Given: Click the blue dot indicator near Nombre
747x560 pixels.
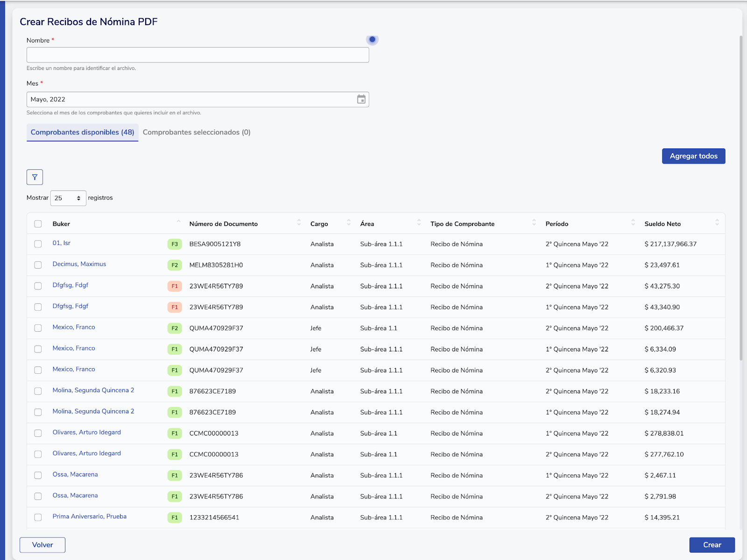Looking at the screenshot, I should tap(372, 40).
